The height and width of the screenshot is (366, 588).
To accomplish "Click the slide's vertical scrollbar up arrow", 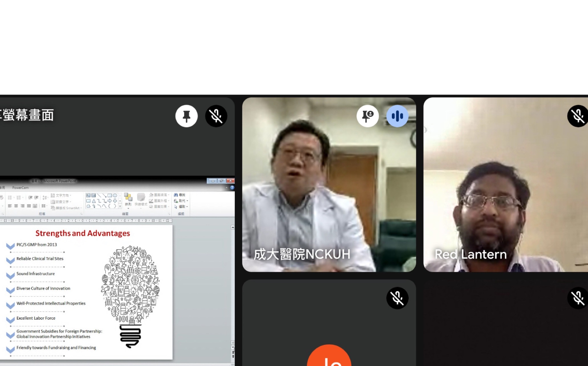I will click(x=232, y=227).
